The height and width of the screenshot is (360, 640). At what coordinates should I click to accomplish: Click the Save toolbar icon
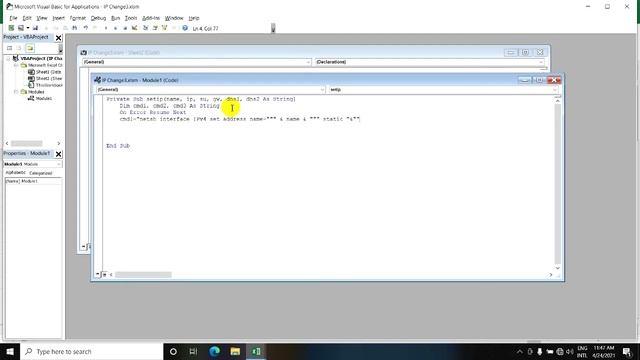click(x=36, y=28)
